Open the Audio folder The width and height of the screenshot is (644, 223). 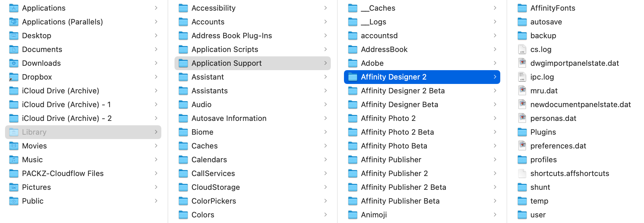pos(253,105)
